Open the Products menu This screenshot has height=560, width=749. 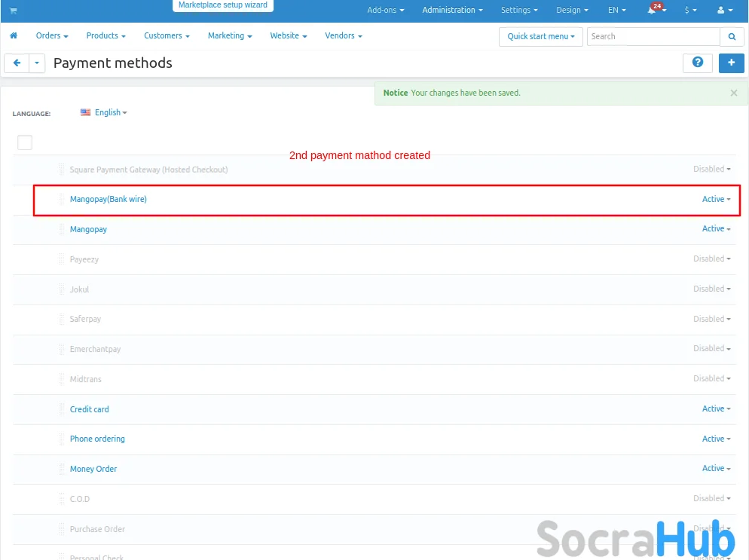[105, 35]
